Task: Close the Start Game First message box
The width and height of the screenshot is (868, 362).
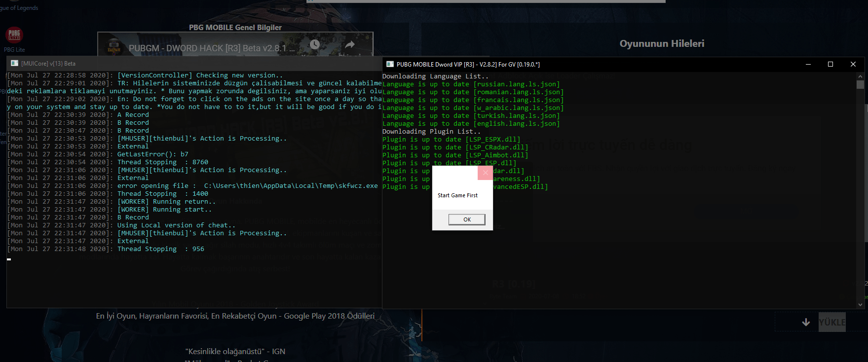Action: coord(485,173)
